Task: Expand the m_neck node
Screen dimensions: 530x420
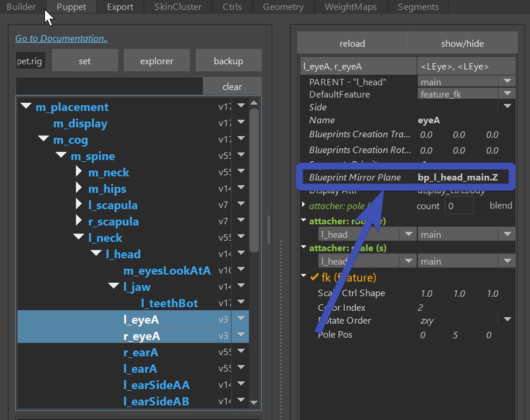Action: tap(79, 172)
